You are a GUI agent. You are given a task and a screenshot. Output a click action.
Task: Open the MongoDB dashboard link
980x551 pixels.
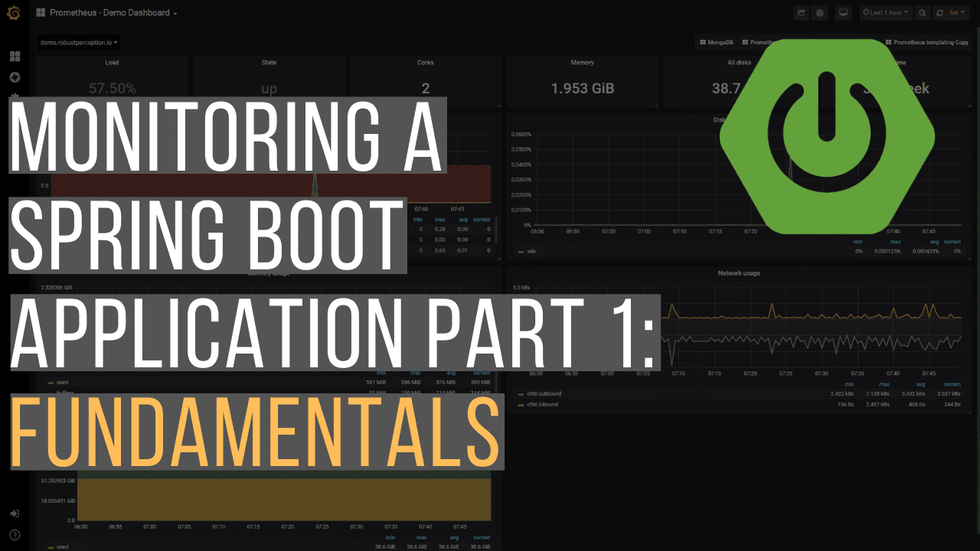click(718, 43)
